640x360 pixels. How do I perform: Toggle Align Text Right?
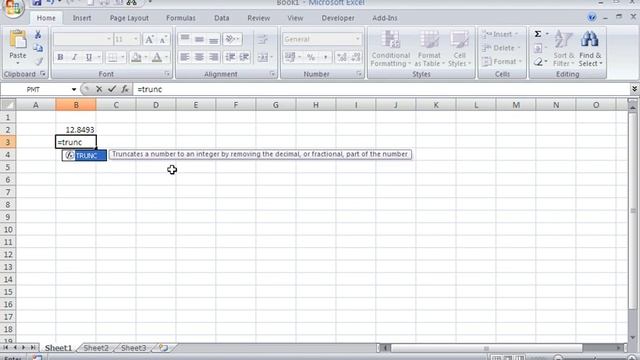coord(213,57)
